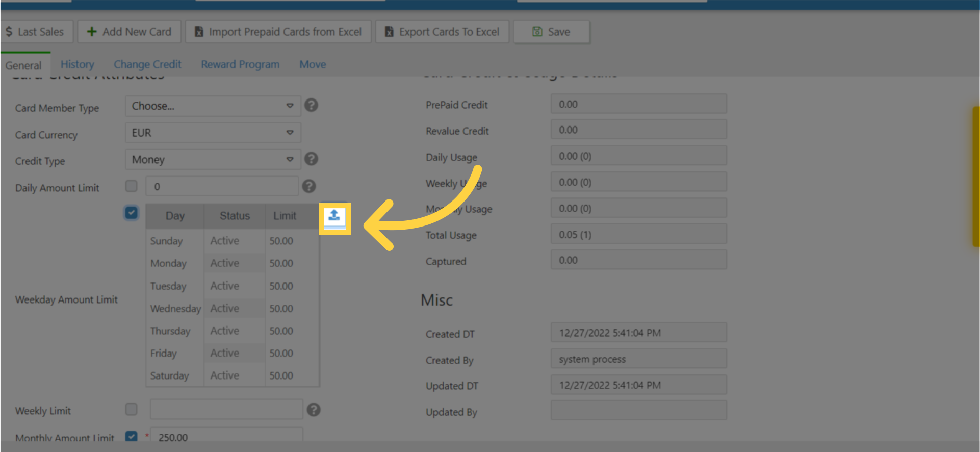This screenshot has height=452, width=980.
Task: Click Add New Card button
Action: point(130,32)
